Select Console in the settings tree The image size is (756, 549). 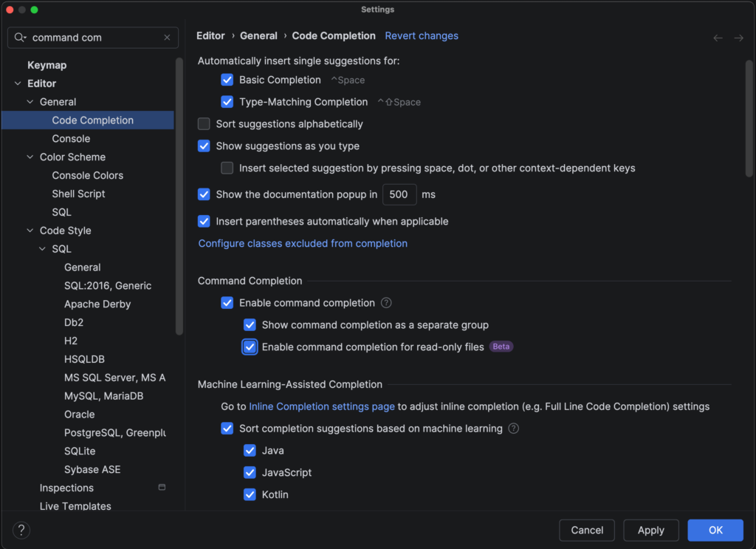pyautogui.click(x=71, y=139)
